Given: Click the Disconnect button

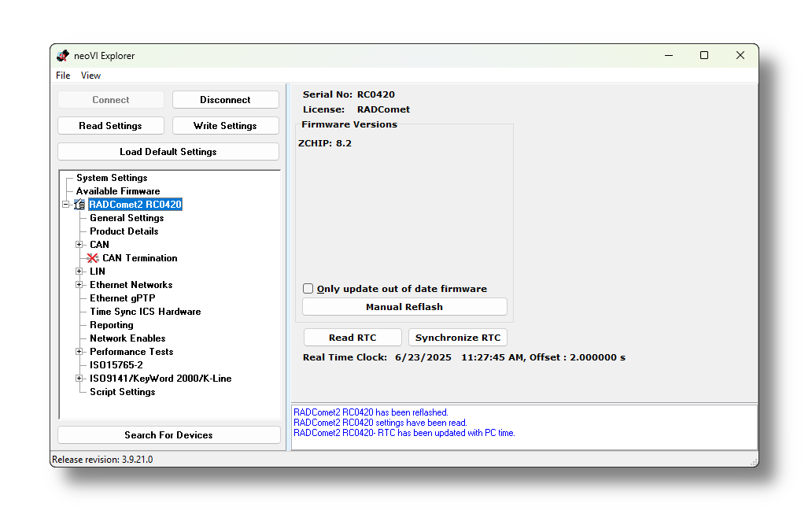Looking at the screenshot, I should tap(225, 100).
